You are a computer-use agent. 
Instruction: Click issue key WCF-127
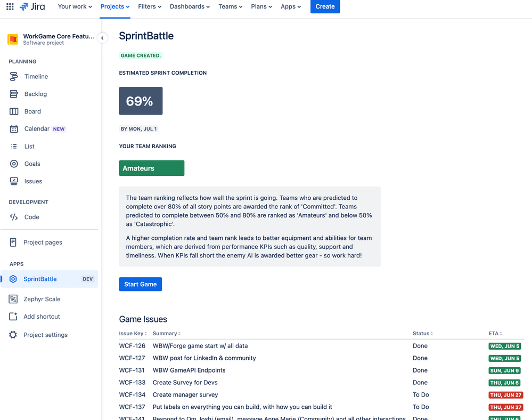point(132,358)
